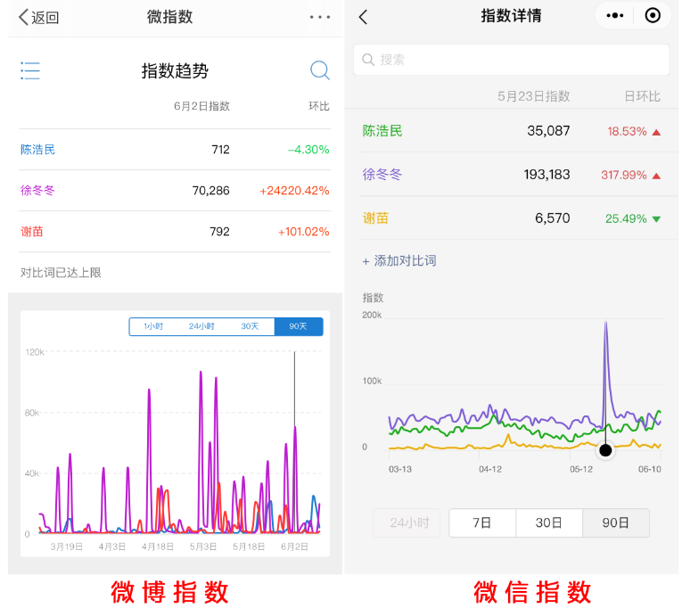Switch Weibo chart to 30天
The image size is (682, 616).
pos(250,326)
